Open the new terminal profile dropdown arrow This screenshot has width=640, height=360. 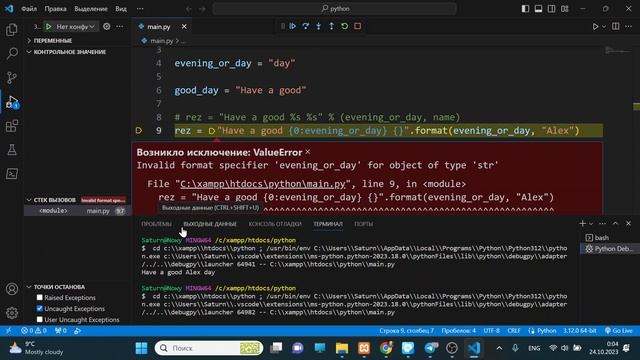[x=591, y=224]
